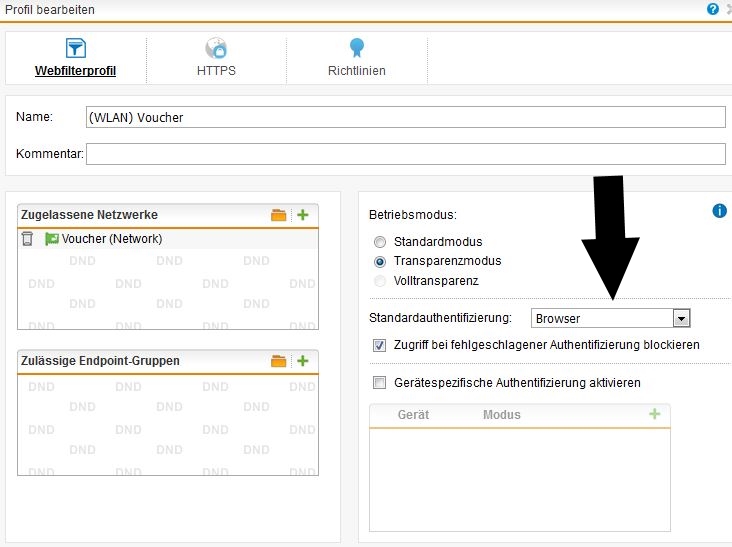Click the help question mark icon

coord(712,9)
